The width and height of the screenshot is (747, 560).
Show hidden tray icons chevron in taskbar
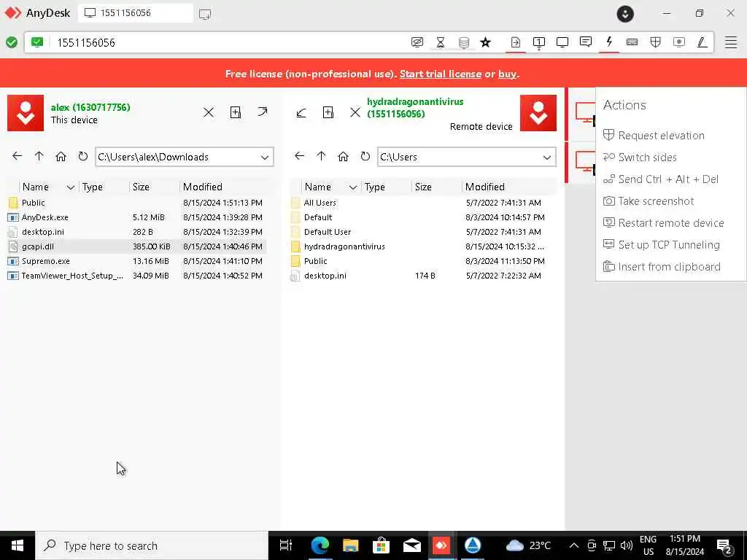(574, 545)
